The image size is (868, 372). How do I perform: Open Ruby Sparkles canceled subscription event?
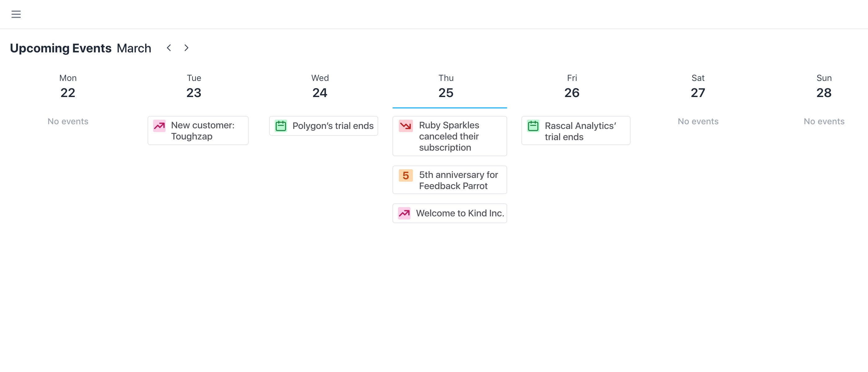449,136
